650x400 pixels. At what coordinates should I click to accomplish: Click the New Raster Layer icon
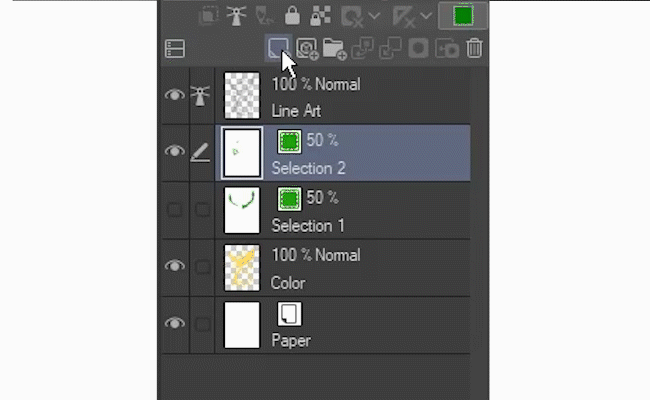tap(279, 47)
